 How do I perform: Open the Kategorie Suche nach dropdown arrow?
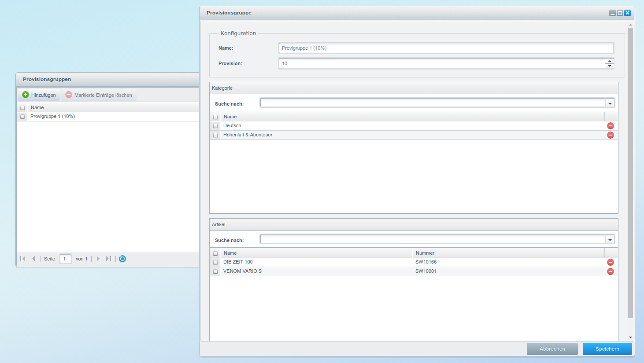click(x=610, y=103)
